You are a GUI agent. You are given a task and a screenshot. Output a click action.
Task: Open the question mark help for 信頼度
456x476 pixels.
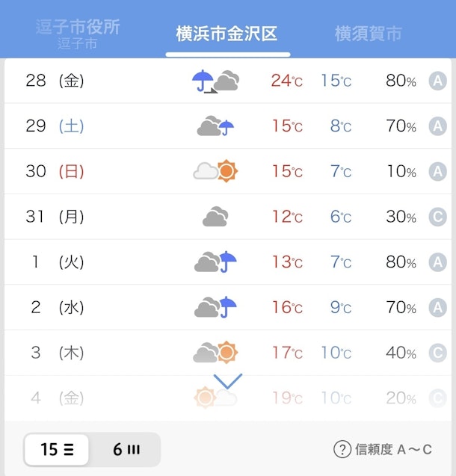click(x=342, y=449)
